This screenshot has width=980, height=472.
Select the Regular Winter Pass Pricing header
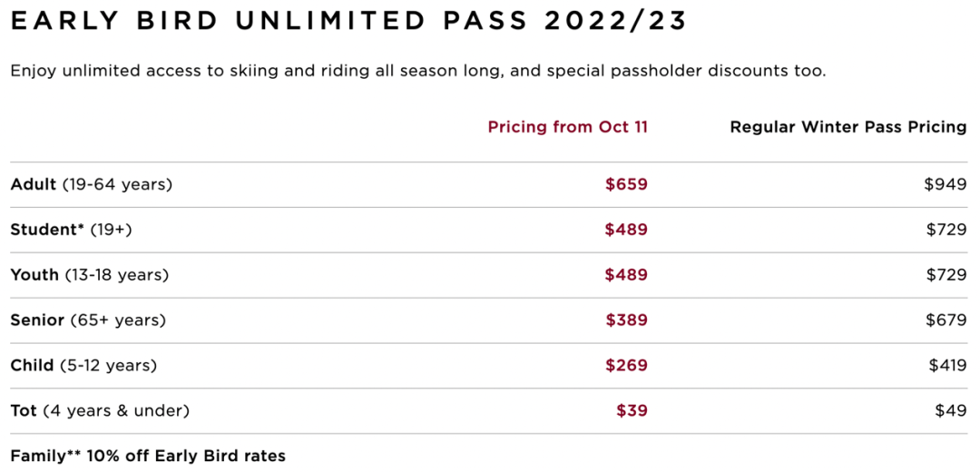pyautogui.click(x=848, y=127)
